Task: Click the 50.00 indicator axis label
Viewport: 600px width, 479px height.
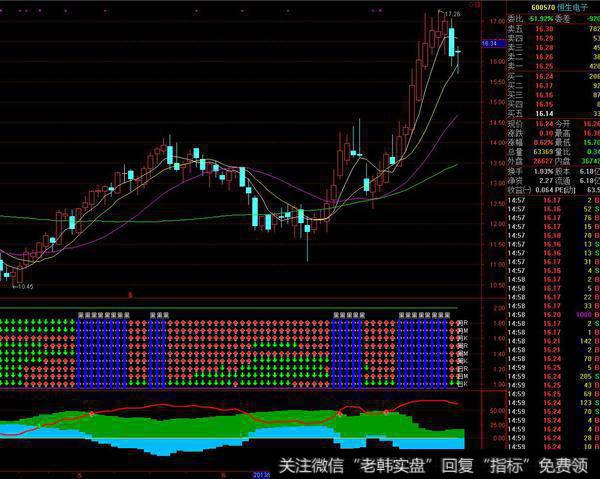Action: [x=497, y=411]
